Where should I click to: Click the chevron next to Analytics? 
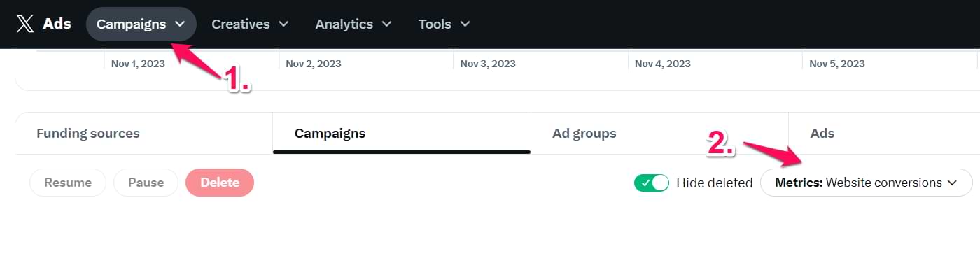pos(386,24)
